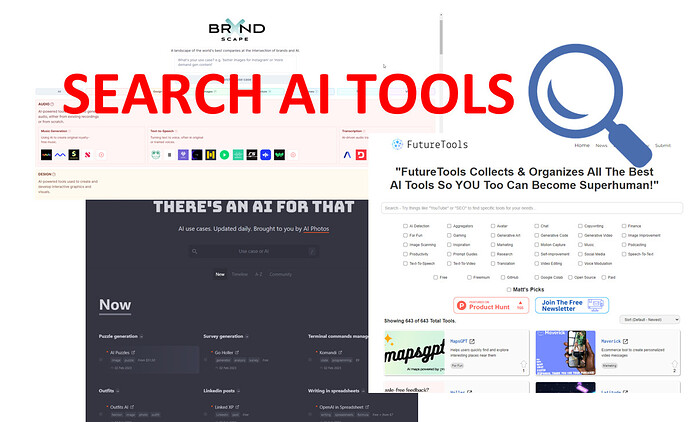Screen dimensions: 690x422
Task: Show more Music Generation tools via circle icon
Action: pyautogui.click(x=101, y=155)
